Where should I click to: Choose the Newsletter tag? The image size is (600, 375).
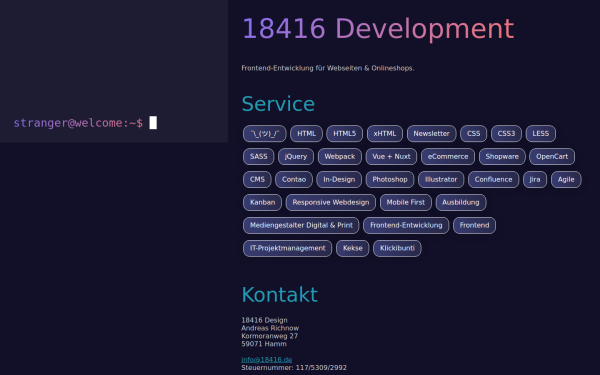431,134
